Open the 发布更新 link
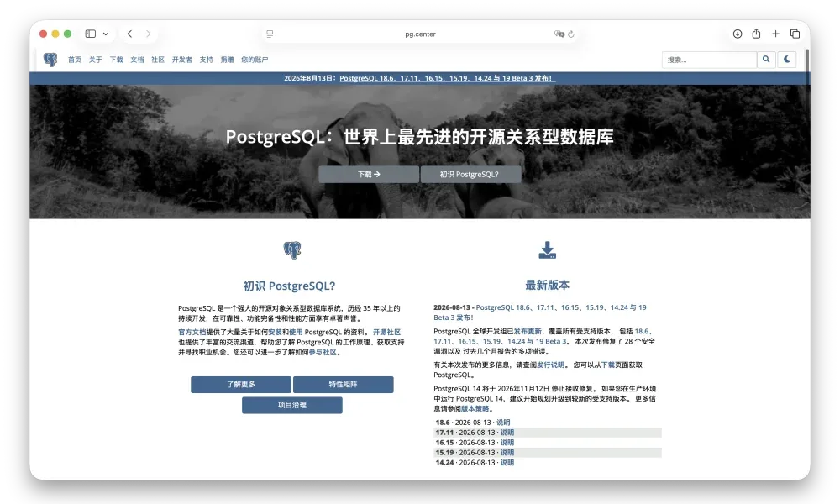 pyautogui.click(x=528, y=332)
